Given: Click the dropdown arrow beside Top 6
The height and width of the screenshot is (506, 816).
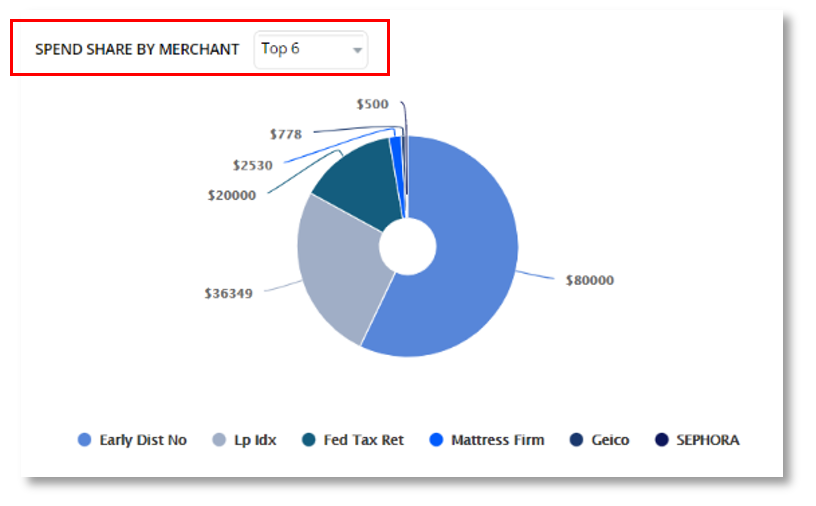Looking at the screenshot, I should [x=357, y=50].
